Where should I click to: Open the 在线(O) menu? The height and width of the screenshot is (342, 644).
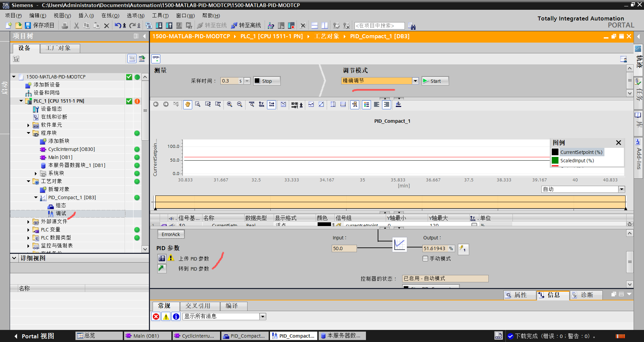(x=110, y=16)
